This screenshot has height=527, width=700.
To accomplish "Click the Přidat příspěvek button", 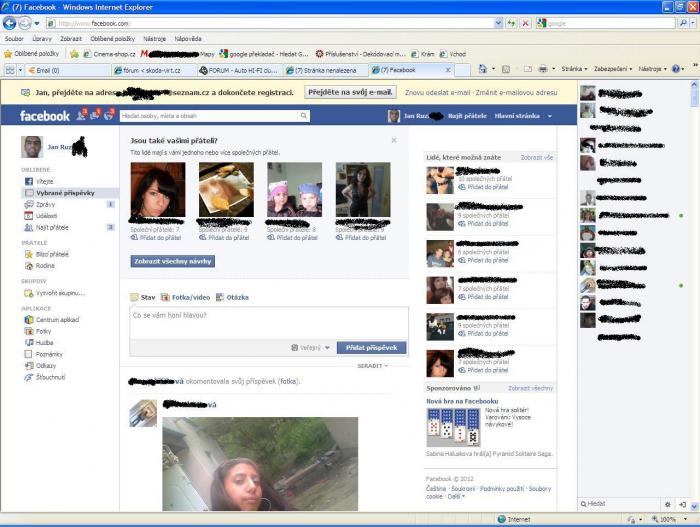I will (x=371, y=348).
